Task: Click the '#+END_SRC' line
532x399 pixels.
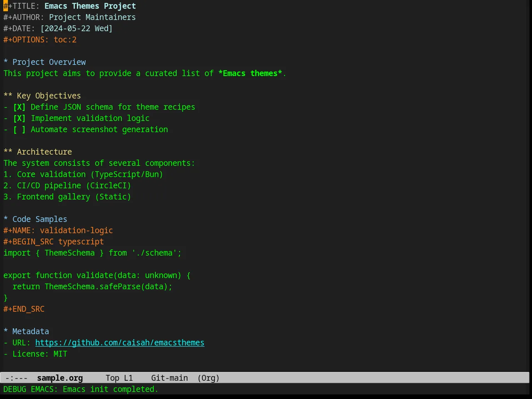Action: (24, 309)
